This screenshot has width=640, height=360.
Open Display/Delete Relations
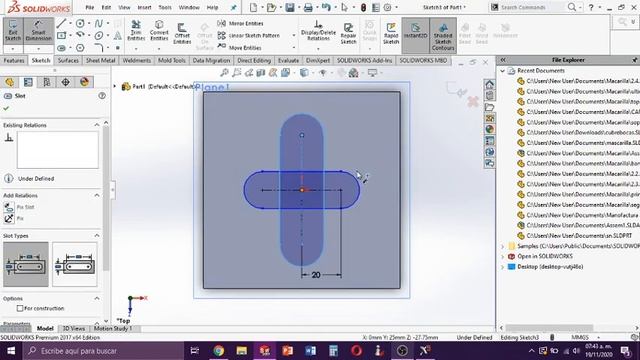(318, 31)
